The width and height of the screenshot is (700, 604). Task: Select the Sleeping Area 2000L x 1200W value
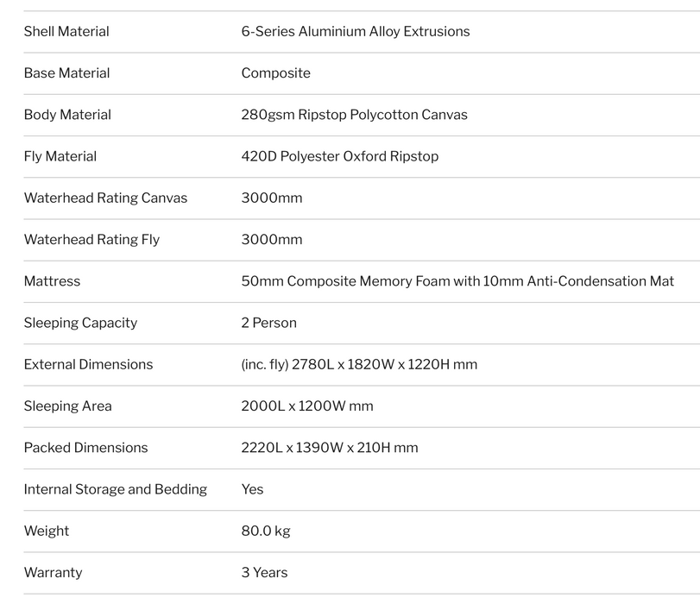coord(307,406)
